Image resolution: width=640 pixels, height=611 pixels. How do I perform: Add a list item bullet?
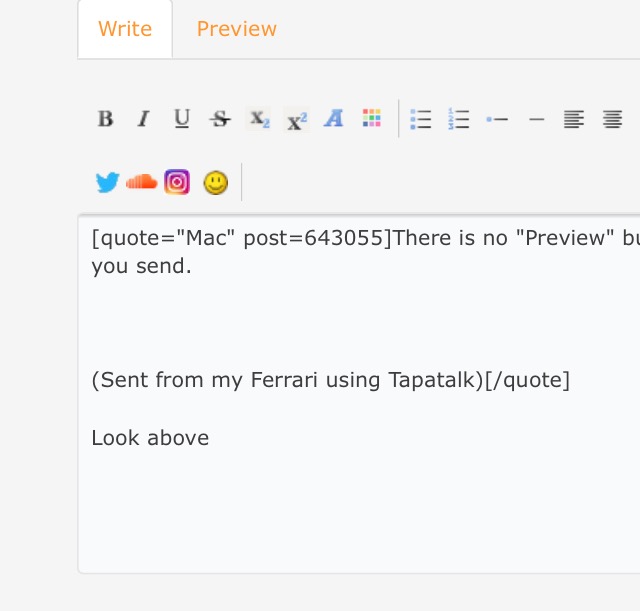pos(497,120)
